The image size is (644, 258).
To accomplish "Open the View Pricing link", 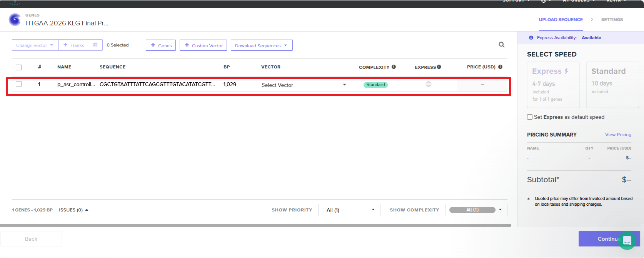I will coord(618,135).
